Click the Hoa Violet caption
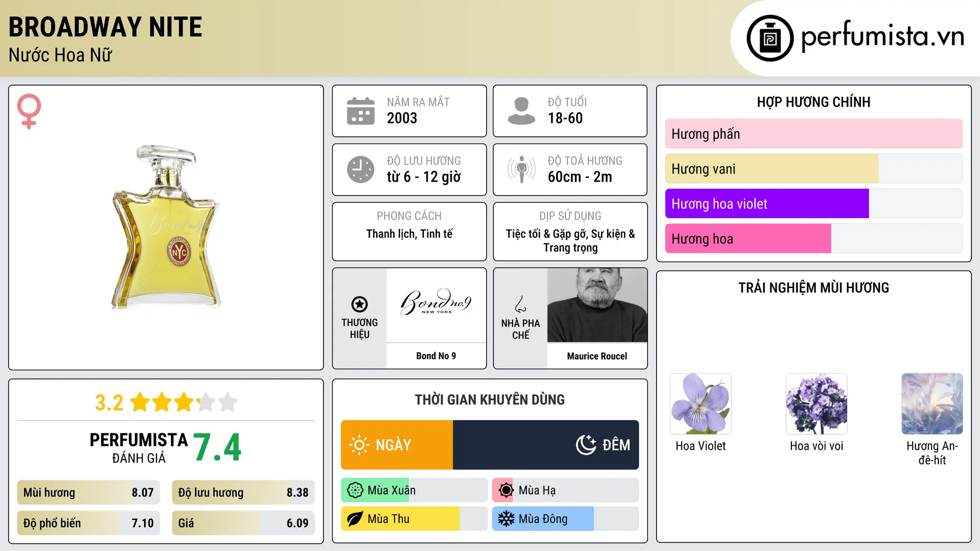 pyautogui.click(x=701, y=446)
